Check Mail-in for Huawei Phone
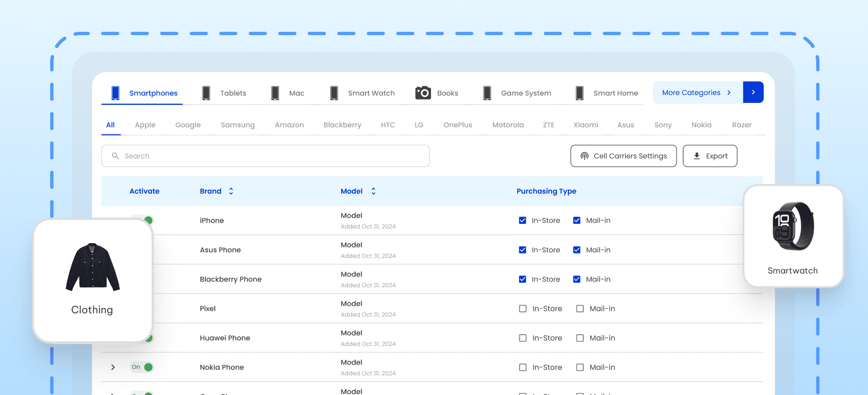 [x=580, y=338]
